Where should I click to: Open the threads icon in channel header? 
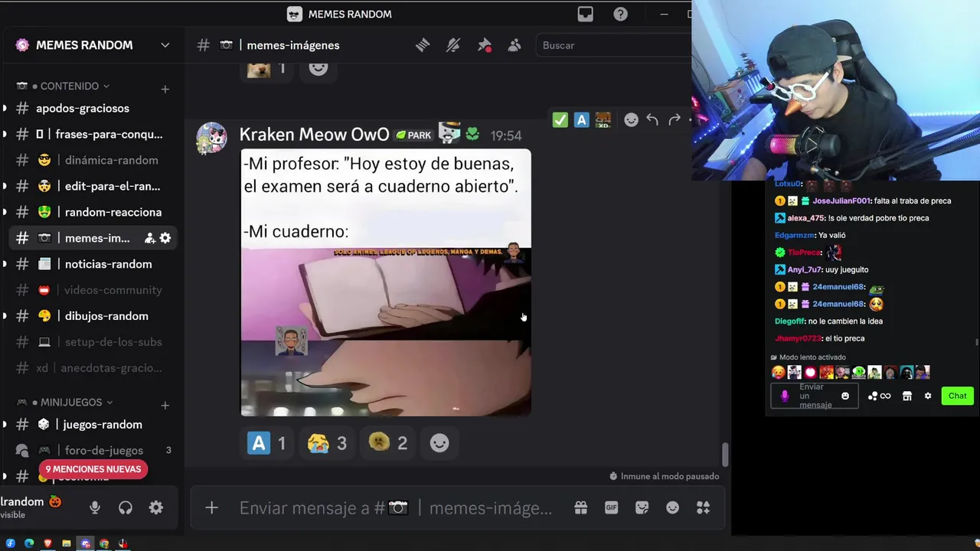click(x=423, y=45)
